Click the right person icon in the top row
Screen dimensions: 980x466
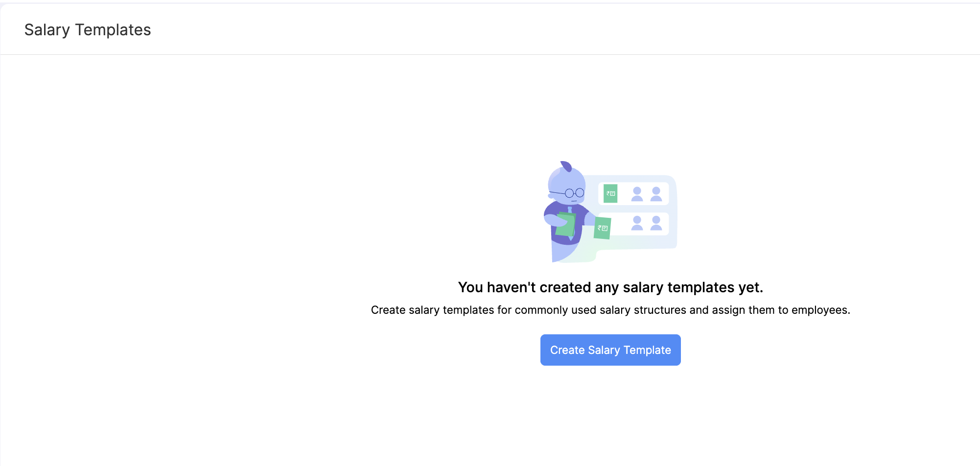pyautogui.click(x=656, y=194)
